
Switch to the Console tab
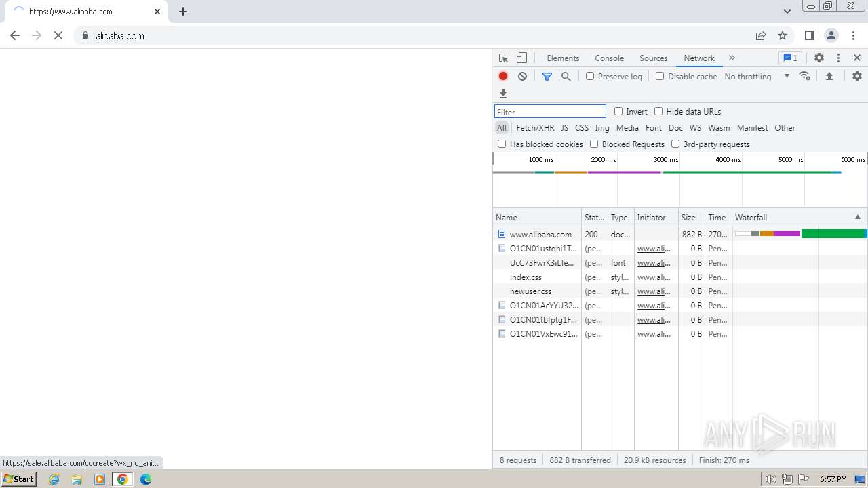[609, 58]
